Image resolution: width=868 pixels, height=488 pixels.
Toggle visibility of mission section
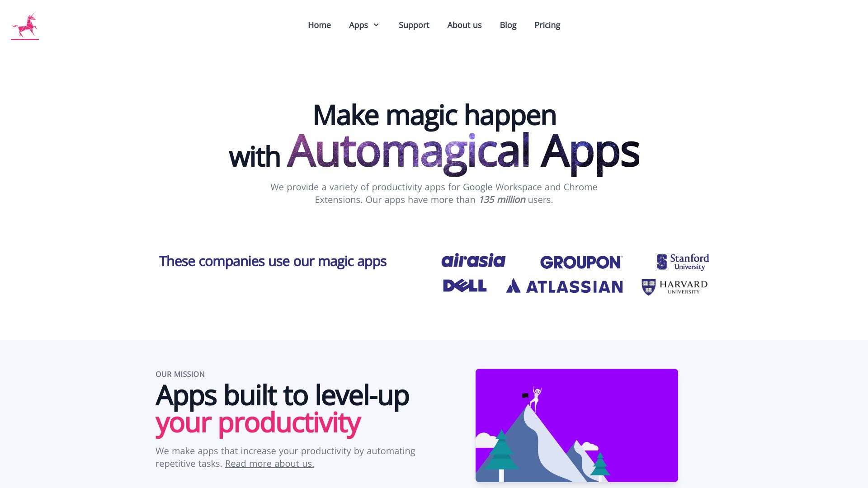point(180,374)
